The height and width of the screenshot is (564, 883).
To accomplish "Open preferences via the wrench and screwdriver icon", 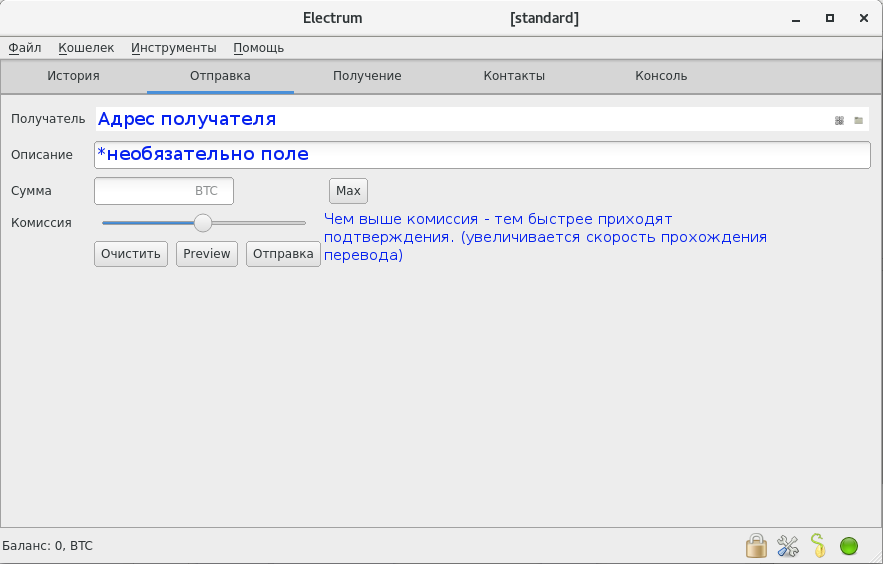I will (788, 546).
